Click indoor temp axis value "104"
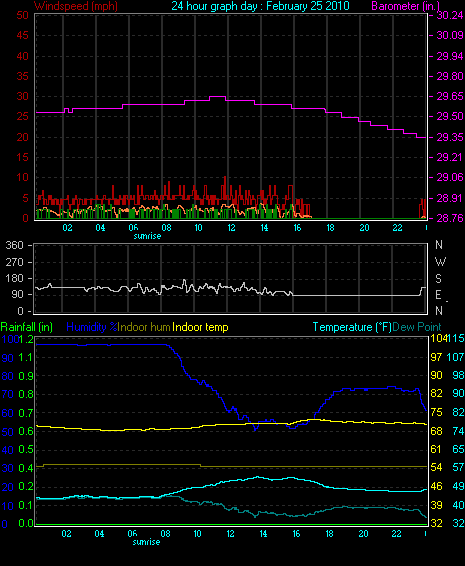The height and width of the screenshot is (566, 465). pyautogui.click(x=438, y=339)
